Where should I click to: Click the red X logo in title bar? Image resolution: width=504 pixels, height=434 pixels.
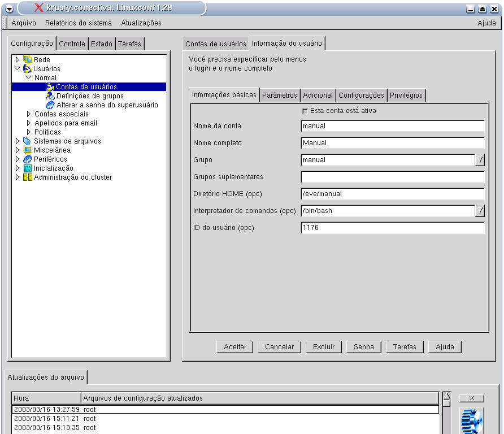click(38, 7)
